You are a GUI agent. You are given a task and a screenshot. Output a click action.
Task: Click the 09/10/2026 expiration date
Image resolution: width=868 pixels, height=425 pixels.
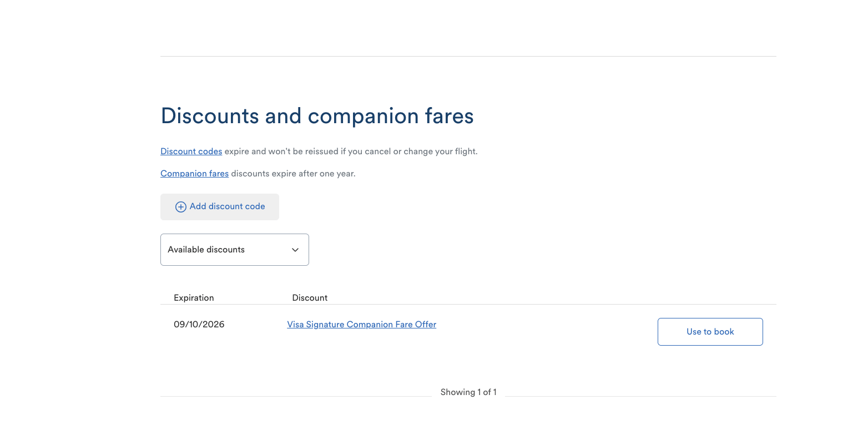click(x=199, y=325)
